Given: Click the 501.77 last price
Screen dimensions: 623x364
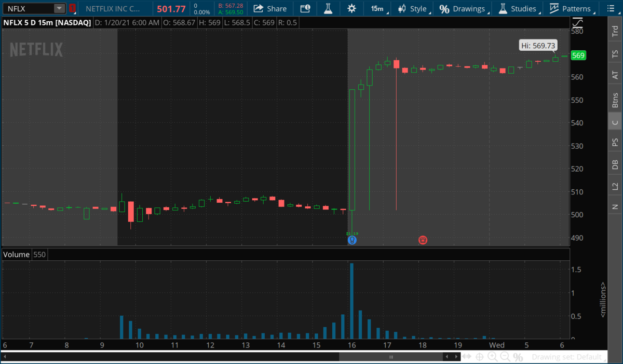Looking at the screenshot, I should point(171,8).
